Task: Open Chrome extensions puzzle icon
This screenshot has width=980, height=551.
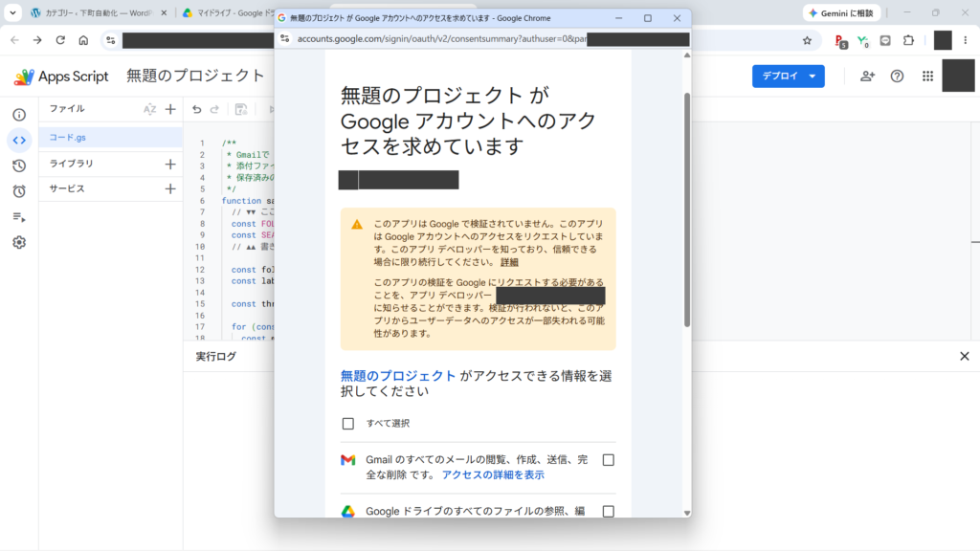Action: [x=909, y=40]
